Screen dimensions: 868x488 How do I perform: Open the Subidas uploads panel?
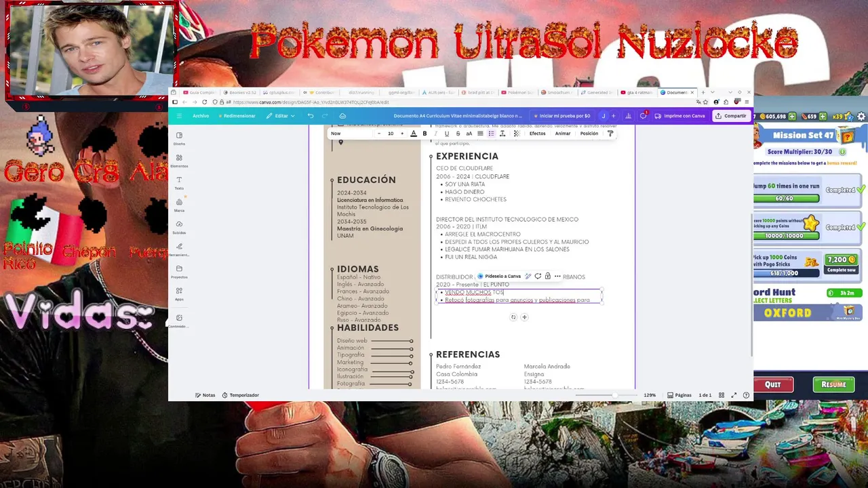(179, 226)
